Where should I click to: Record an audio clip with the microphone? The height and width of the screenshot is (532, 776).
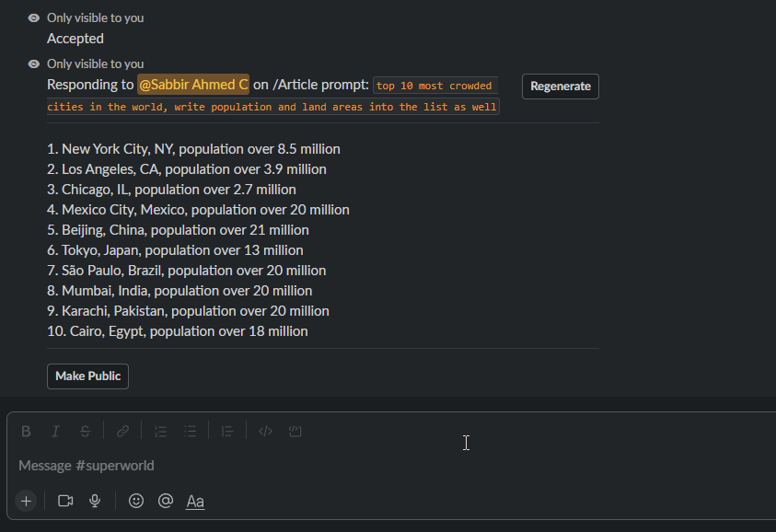pos(95,501)
